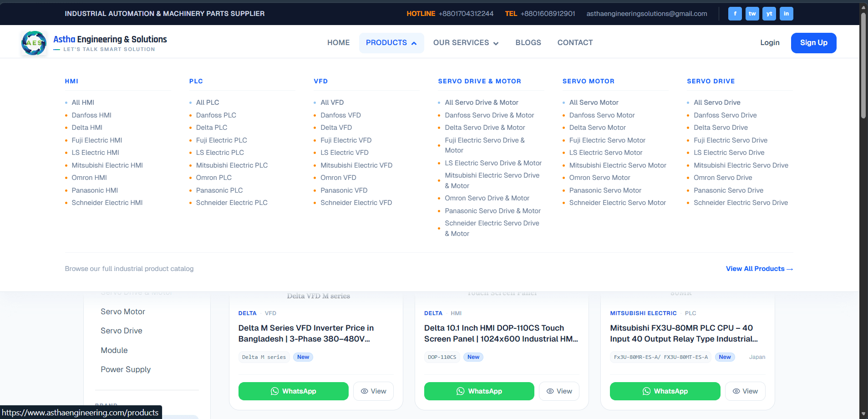868x419 pixels.
Task: Open the Twitter 'tw' social icon
Action: click(x=752, y=14)
